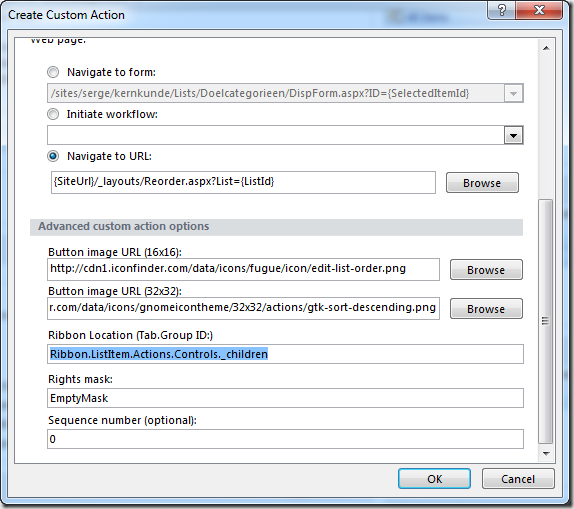Select the Navigate to URL radio button

point(53,156)
